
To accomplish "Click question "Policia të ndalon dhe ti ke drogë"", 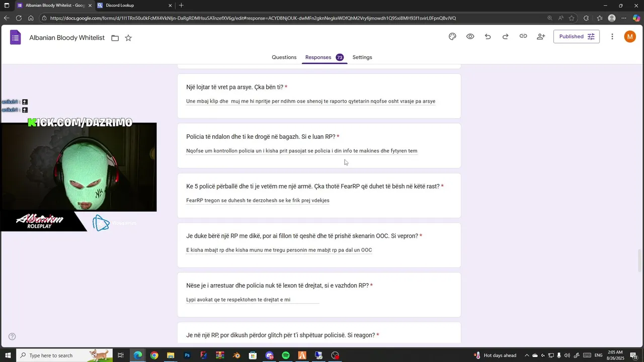I will tap(261, 137).
